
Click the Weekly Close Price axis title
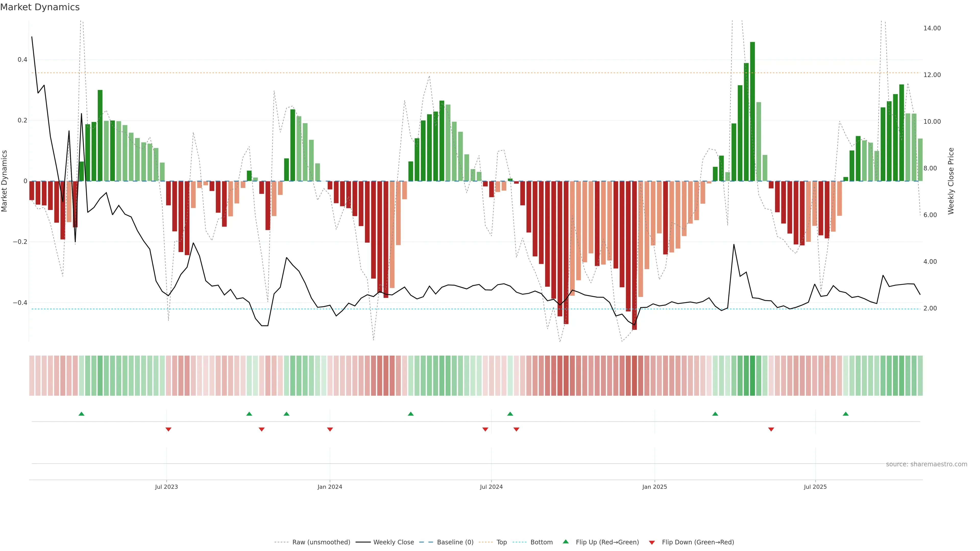[951, 181]
